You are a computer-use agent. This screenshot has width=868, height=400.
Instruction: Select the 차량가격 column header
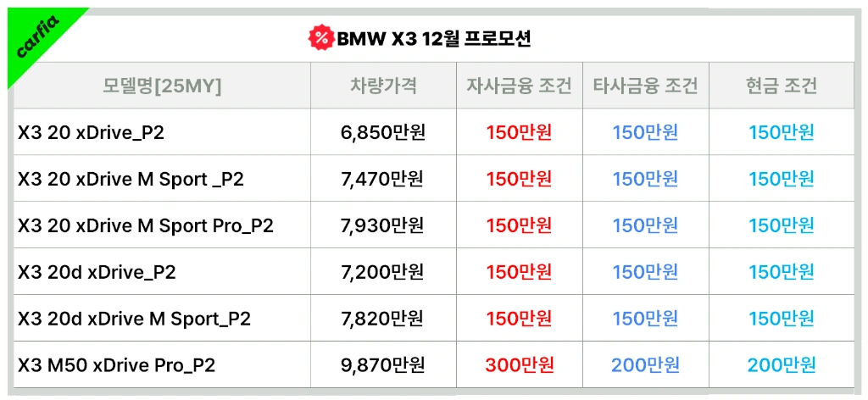click(x=383, y=86)
